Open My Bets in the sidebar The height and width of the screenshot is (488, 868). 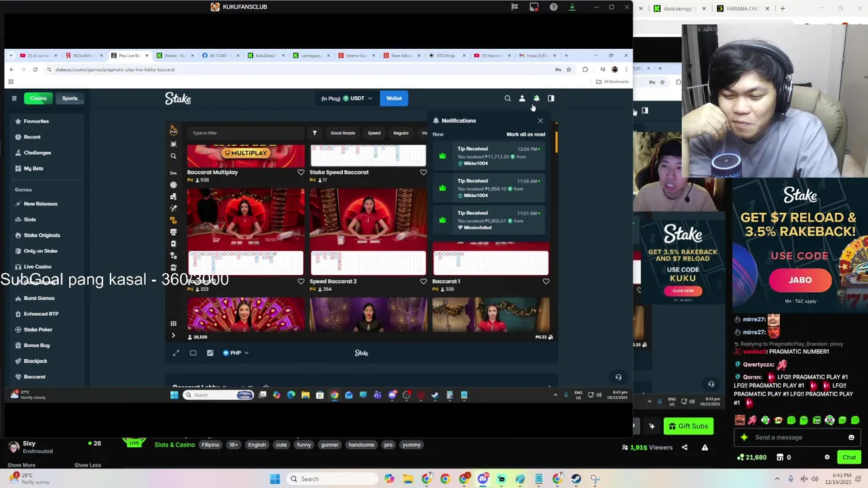click(x=33, y=168)
